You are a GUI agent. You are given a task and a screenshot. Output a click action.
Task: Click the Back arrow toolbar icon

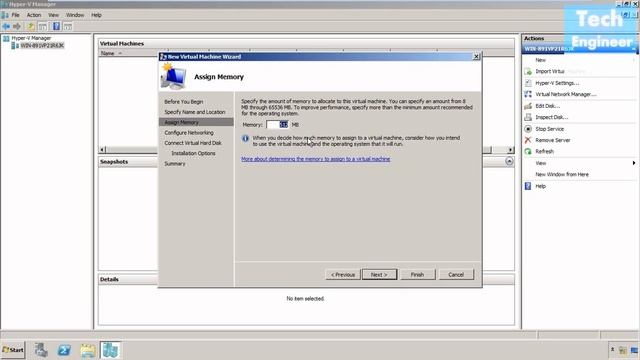click(x=6, y=27)
